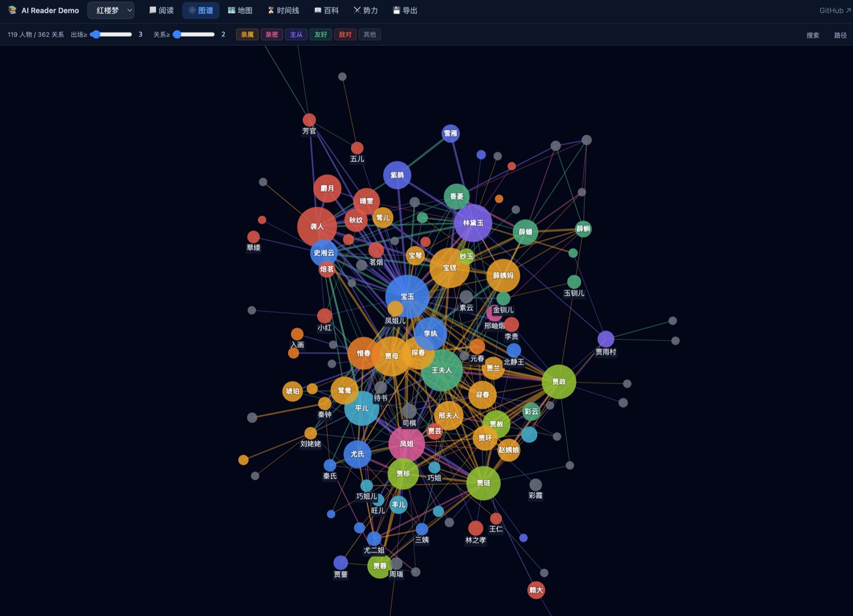Viewport: 853px width, 616px height.
Task: Click the 紫鹃 character node
Action: (x=397, y=175)
